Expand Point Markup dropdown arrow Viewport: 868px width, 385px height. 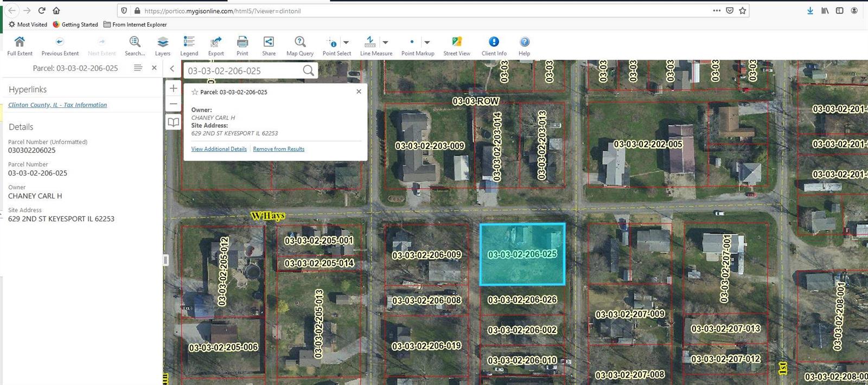pos(427,42)
